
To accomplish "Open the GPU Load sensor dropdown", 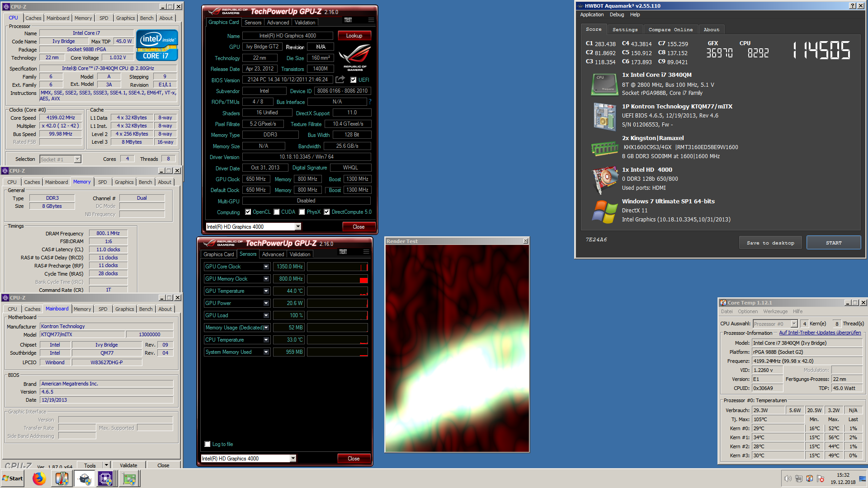I will tap(266, 315).
